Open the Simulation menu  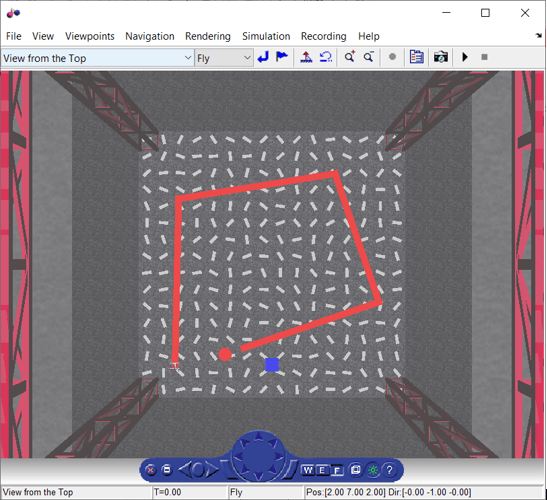(266, 36)
